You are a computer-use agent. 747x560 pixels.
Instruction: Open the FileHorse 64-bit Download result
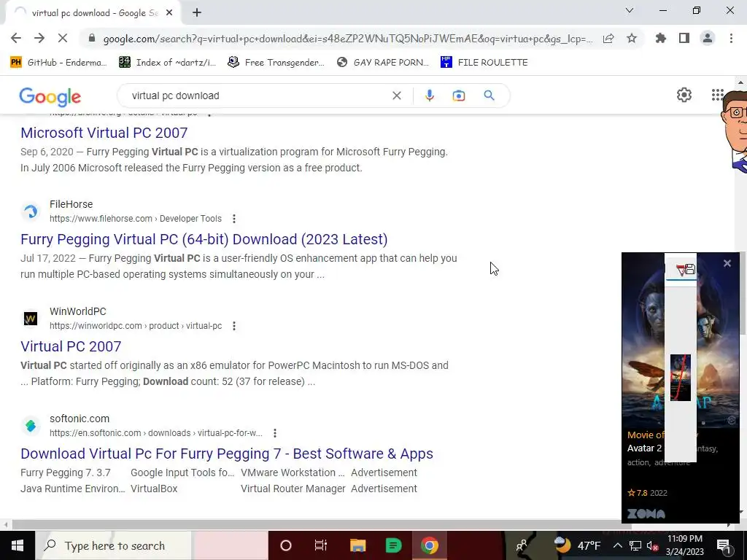click(x=204, y=239)
